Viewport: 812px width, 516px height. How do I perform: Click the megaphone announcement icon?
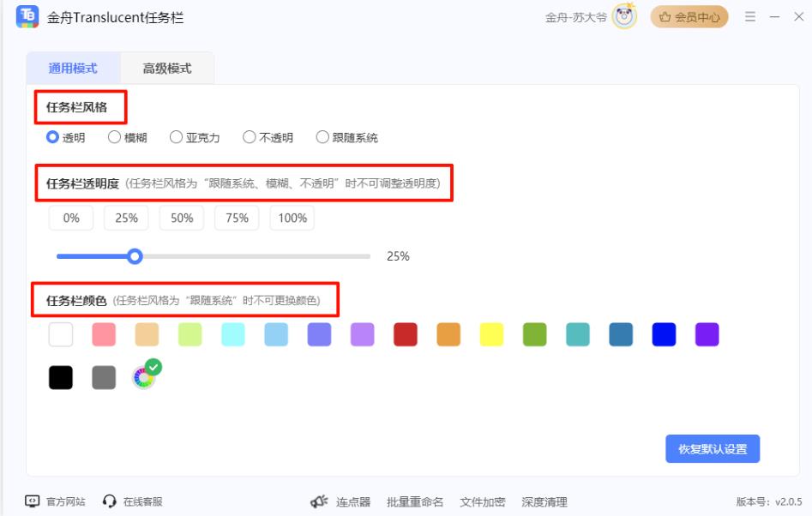319,501
